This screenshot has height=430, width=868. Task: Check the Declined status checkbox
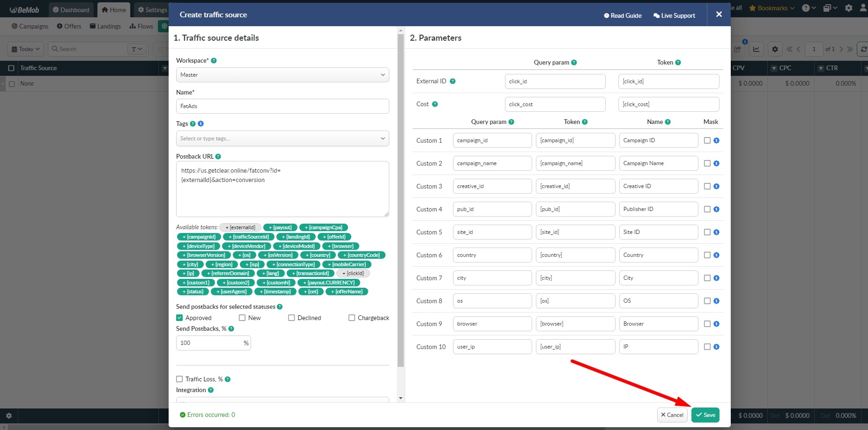pos(291,318)
